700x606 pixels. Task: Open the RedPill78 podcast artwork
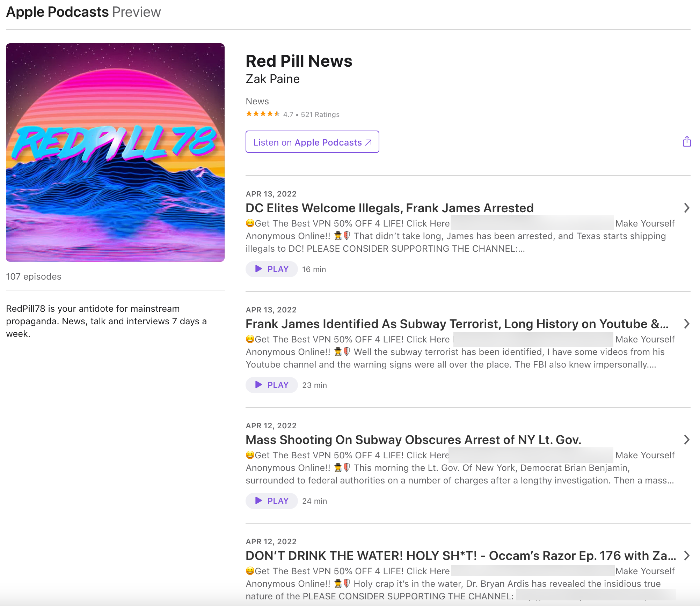click(x=115, y=153)
